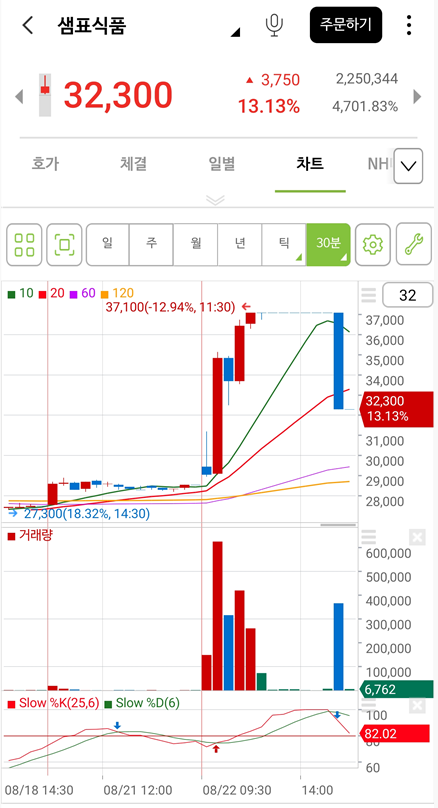Select the 일 daily period

pyautogui.click(x=107, y=244)
